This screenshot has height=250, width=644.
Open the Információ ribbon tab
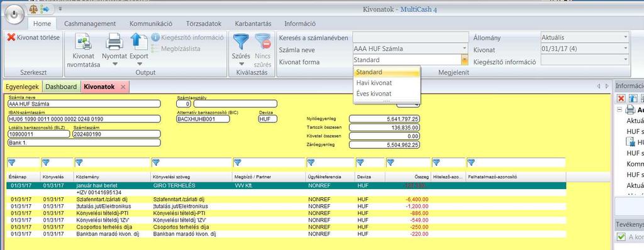coord(300,24)
